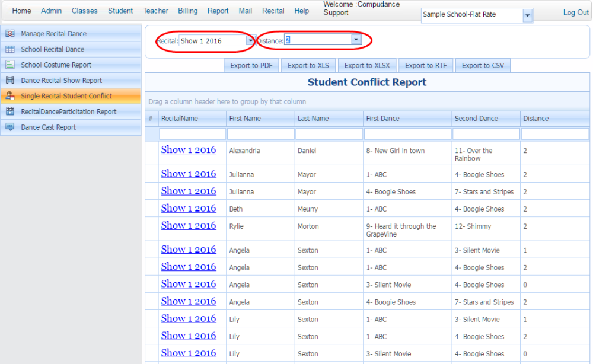Open Show 1 2016 link for Beth Meurry
Image resolution: width=593 pixels, height=364 pixels.
[x=189, y=208]
